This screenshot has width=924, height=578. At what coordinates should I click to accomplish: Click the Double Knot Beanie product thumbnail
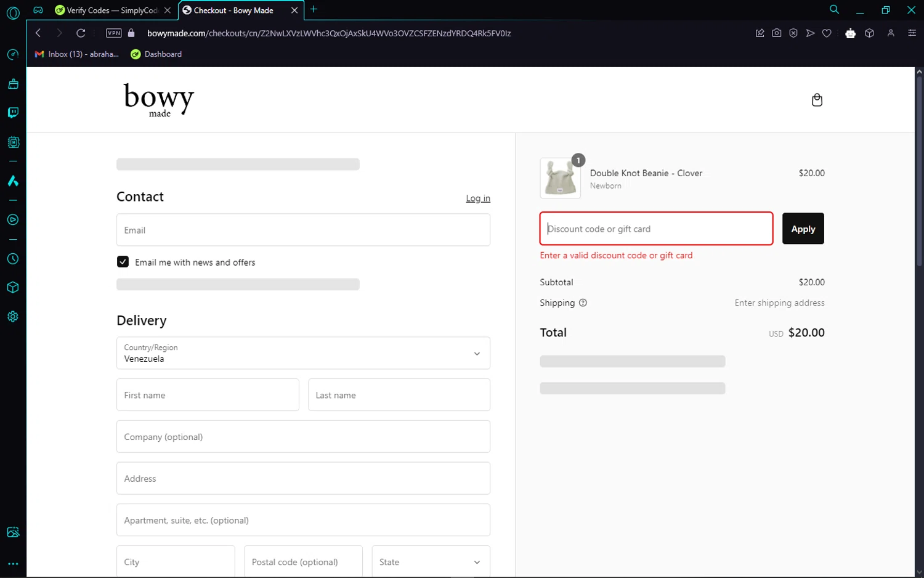point(561,178)
